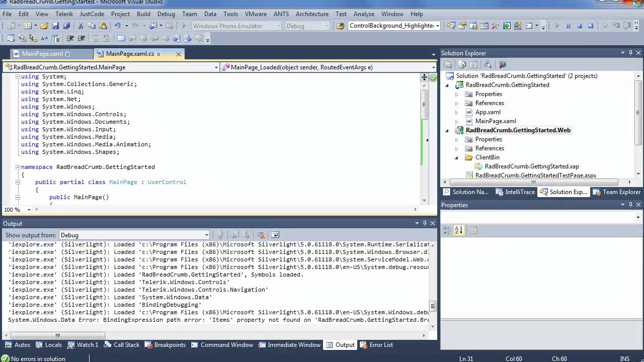
Task: Switch to the MainPage.xaml tab
Action: pos(42,54)
